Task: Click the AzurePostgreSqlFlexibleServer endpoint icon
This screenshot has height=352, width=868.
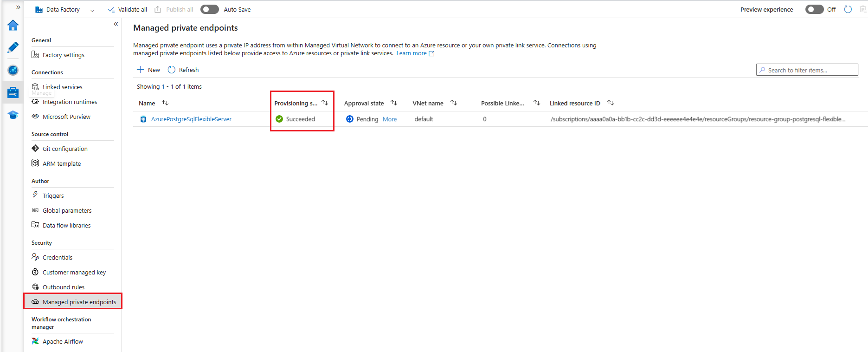Action: (x=143, y=119)
